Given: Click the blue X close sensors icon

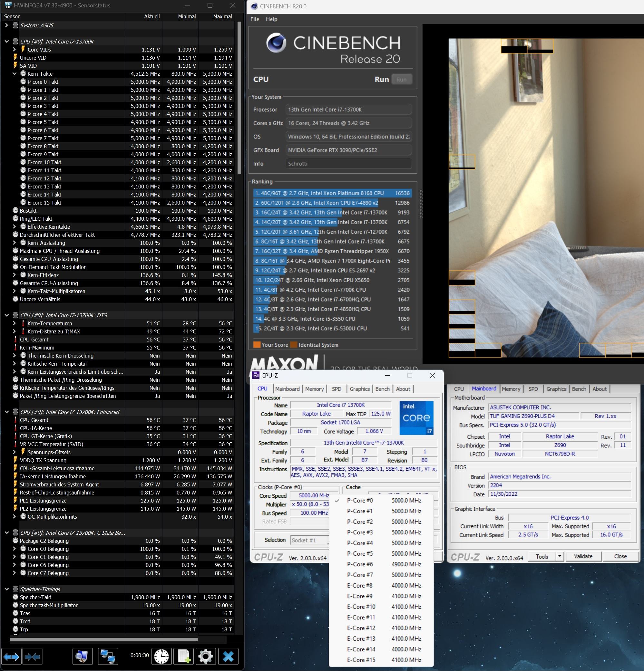Looking at the screenshot, I should pyautogui.click(x=228, y=657).
